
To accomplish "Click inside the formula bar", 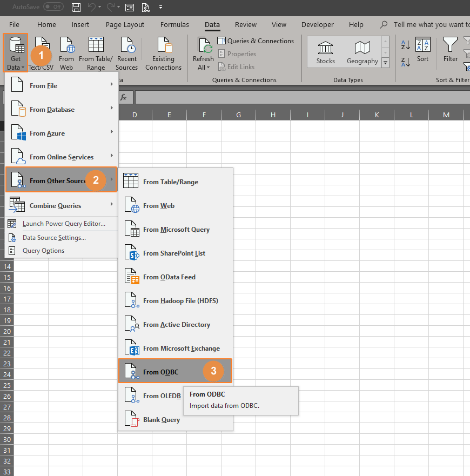I will point(303,97).
